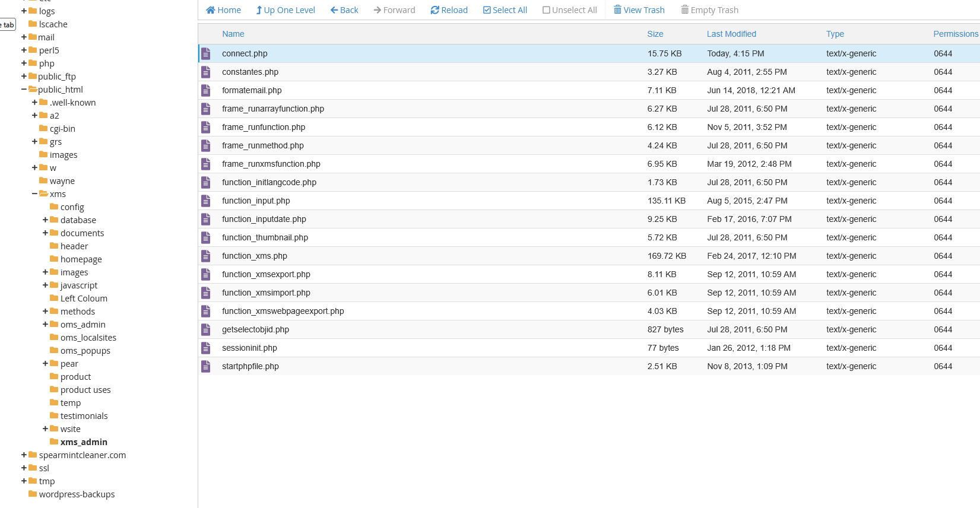Click the wordpress-backups folder icon
The image size is (980, 508).
click(33, 494)
